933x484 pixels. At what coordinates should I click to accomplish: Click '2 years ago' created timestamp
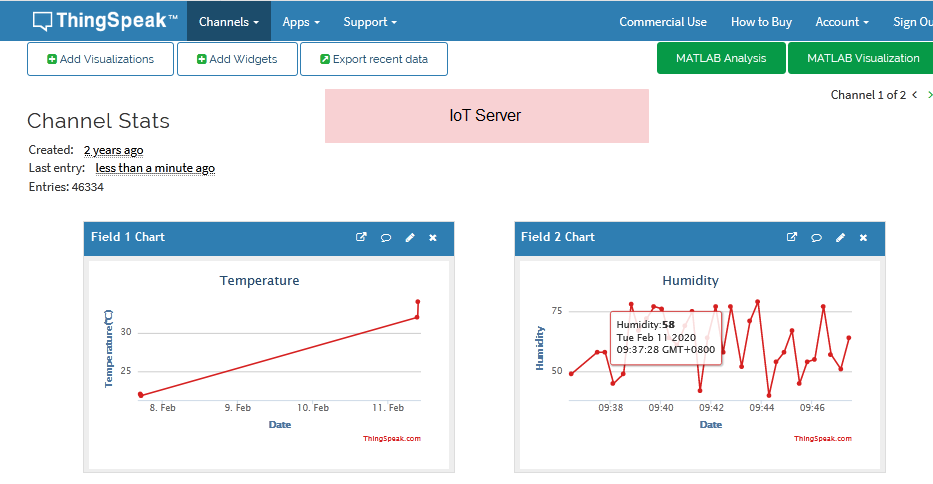tap(114, 150)
